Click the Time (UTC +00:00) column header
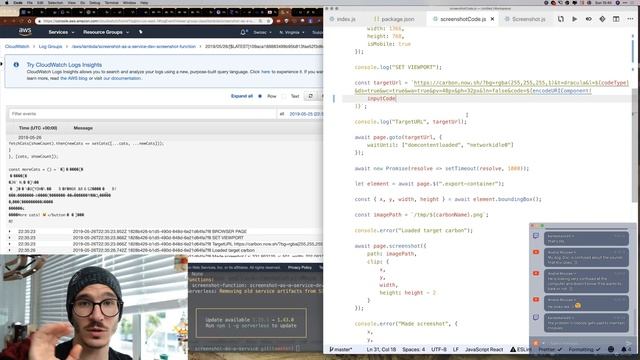 [x=38, y=128]
